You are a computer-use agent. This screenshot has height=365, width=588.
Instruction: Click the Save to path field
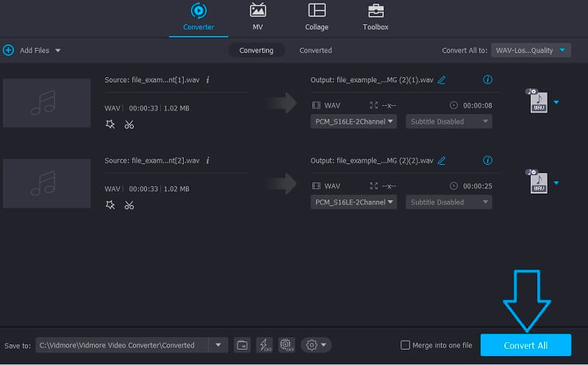pyautogui.click(x=122, y=344)
